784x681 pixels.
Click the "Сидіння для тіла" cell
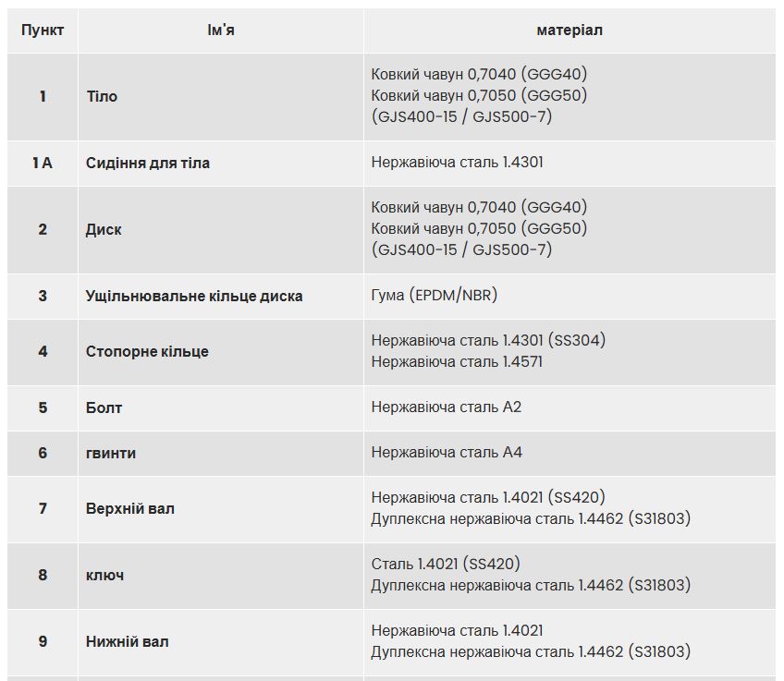(148, 164)
